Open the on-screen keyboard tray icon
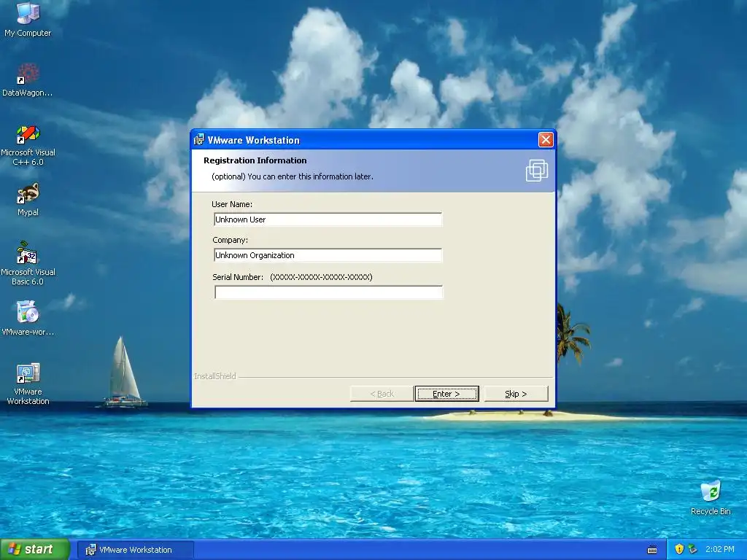Image resolution: width=747 pixels, height=560 pixels. [652, 550]
